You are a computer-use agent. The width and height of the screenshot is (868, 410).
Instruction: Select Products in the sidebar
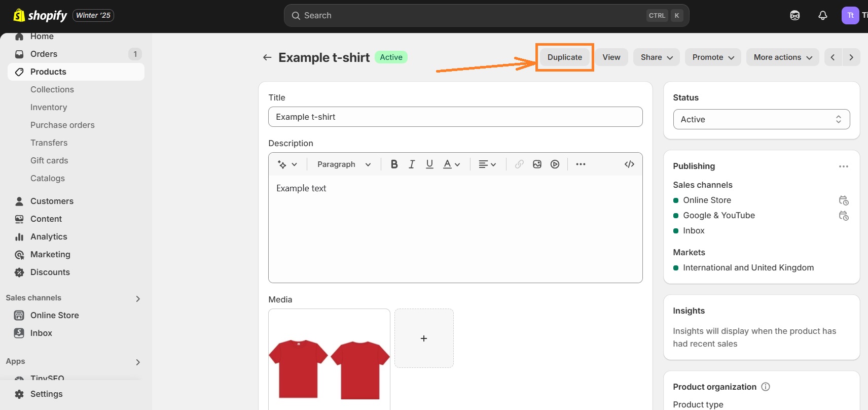click(x=76, y=72)
